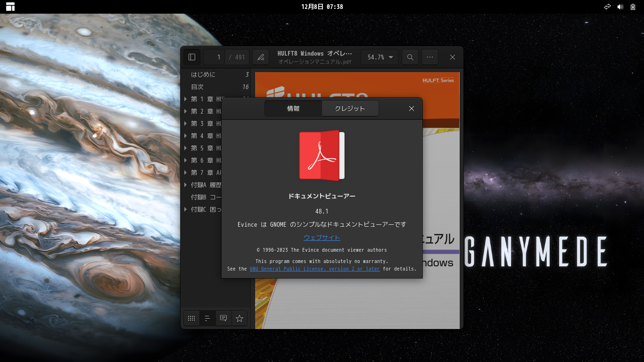Expand the 付録A outline entry
This screenshot has width=644, height=362.
[186, 185]
